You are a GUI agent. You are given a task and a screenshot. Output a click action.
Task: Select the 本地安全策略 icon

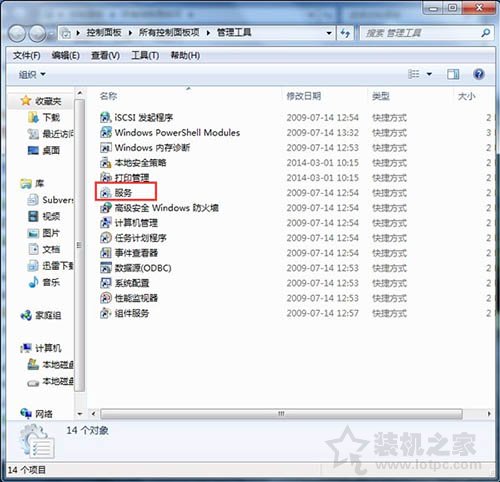[x=105, y=163]
